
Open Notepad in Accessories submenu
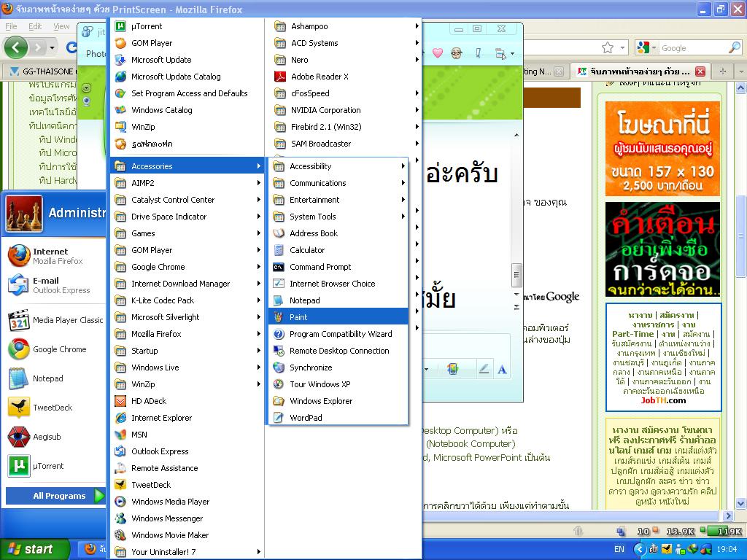point(338,300)
